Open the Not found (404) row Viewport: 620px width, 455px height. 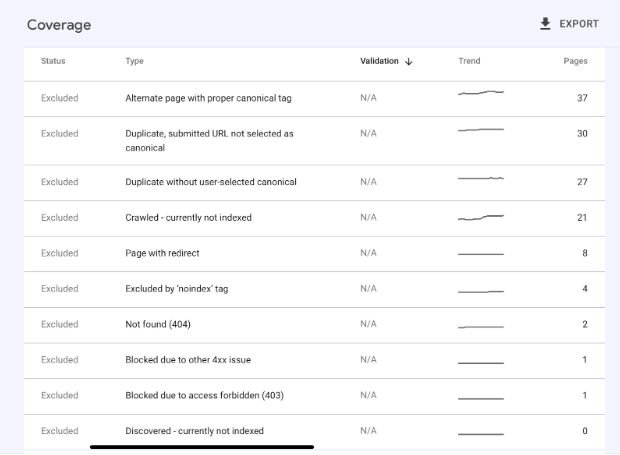(314, 325)
